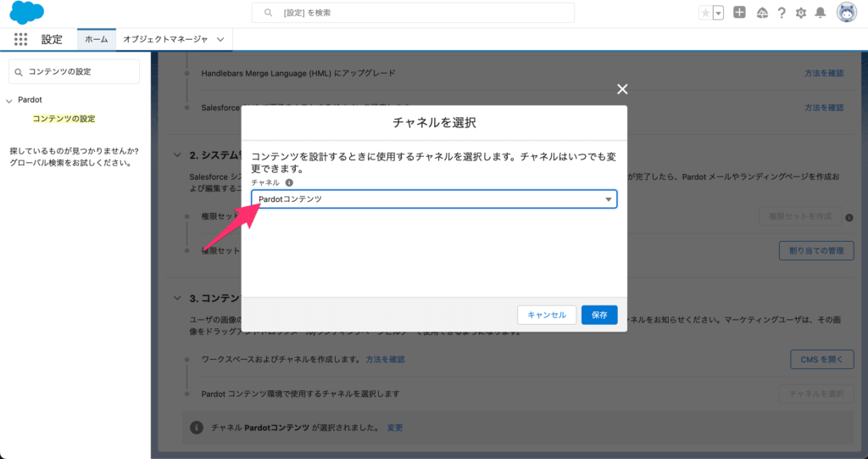Close the チャネルを選択 dialog with X

(x=622, y=89)
